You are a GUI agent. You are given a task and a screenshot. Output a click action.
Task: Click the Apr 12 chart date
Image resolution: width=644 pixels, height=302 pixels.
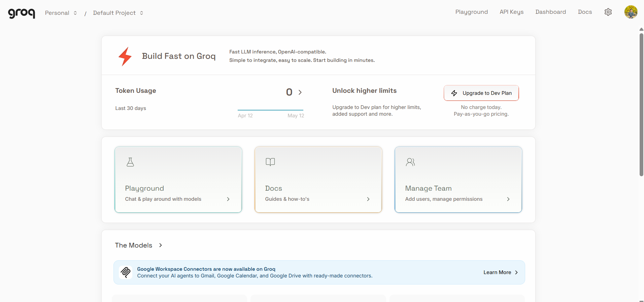click(x=245, y=116)
